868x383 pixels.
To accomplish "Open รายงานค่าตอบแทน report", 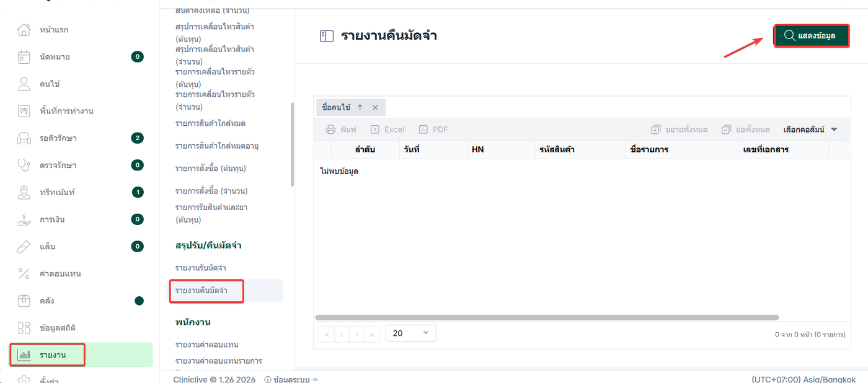I will 207,345.
